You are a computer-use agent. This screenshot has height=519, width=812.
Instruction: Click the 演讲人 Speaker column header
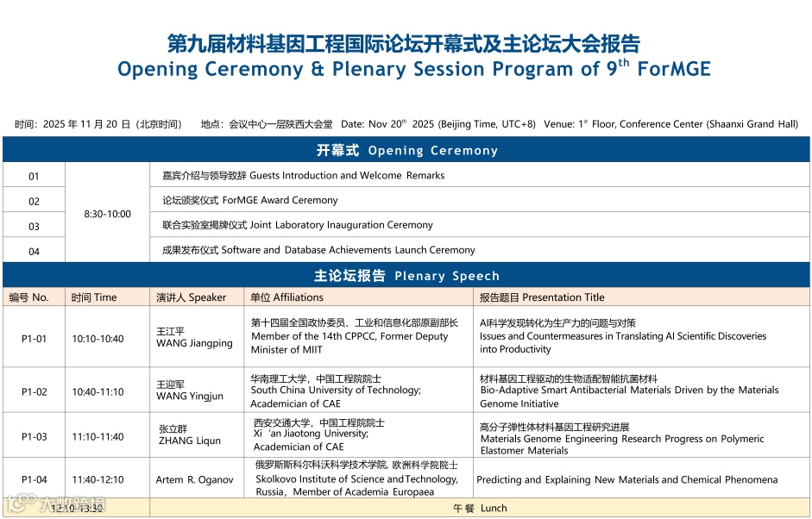coord(197,297)
